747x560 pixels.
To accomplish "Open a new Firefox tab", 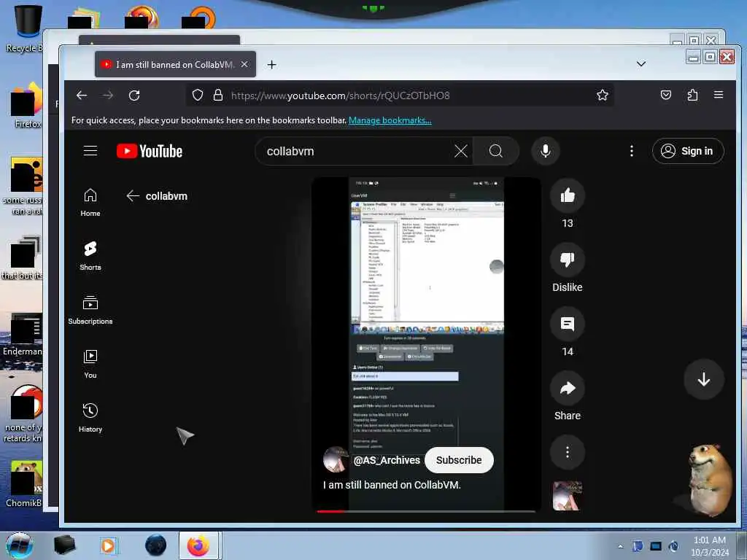I will 271,64.
